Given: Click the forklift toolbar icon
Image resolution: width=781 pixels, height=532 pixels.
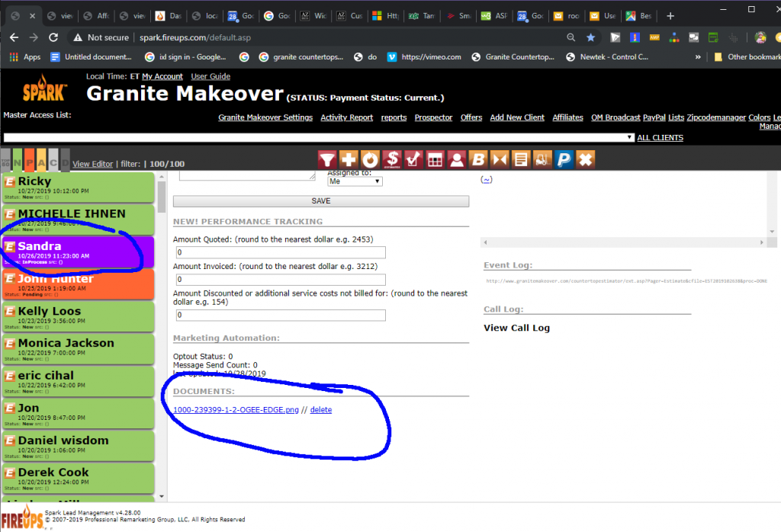Looking at the screenshot, I should point(542,160).
